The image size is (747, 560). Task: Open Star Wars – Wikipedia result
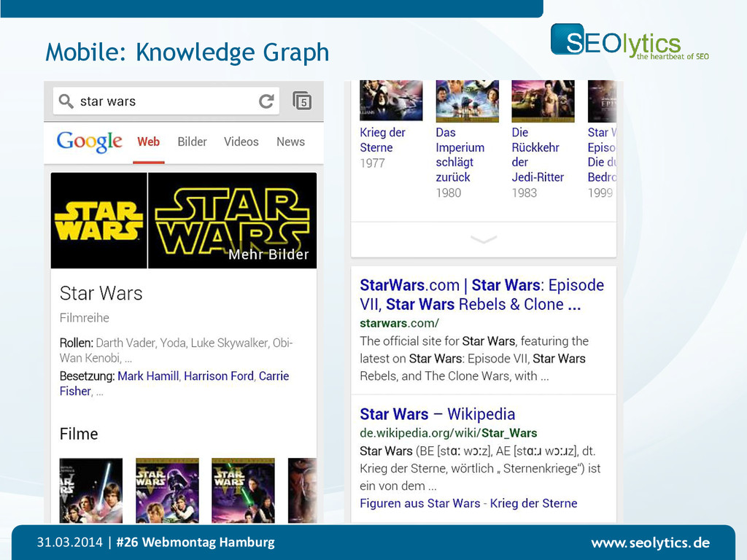(x=438, y=414)
